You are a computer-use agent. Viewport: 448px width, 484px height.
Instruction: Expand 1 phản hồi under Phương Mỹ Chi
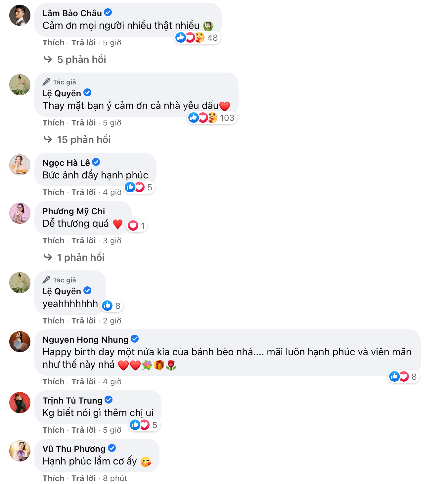coord(74,258)
